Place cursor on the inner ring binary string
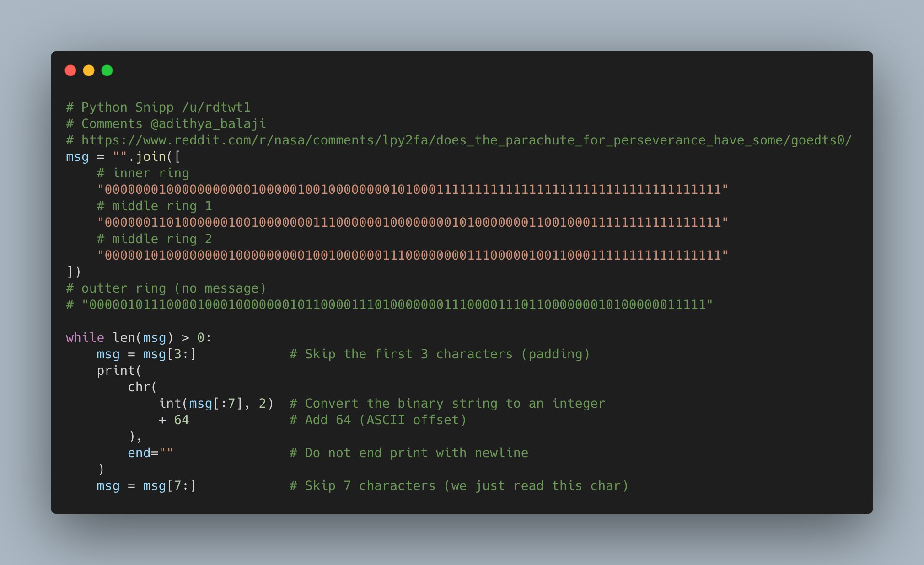 coord(413,190)
